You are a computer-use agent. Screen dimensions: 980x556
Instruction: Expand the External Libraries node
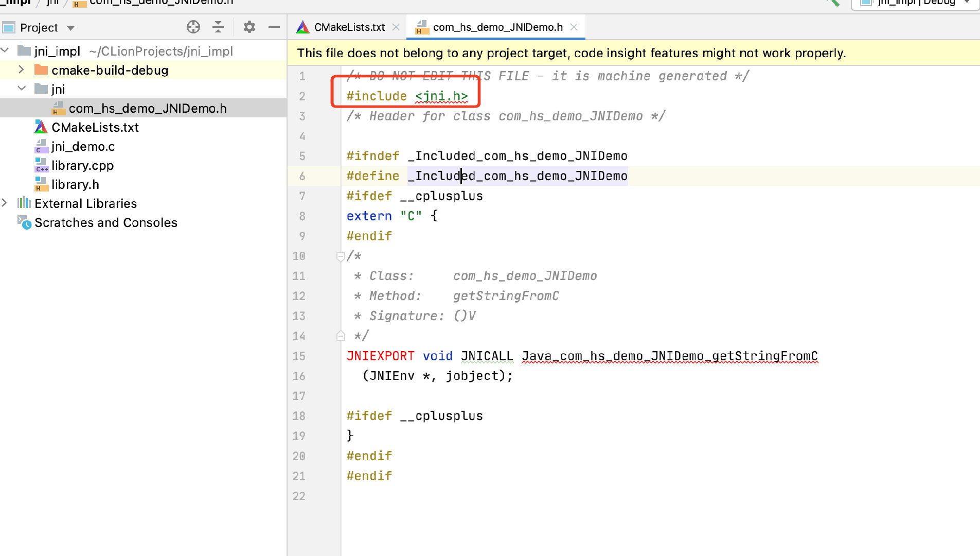[x=5, y=203]
